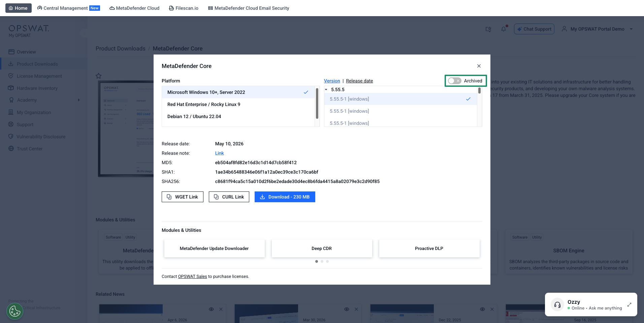Image resolution: width=644 pixels, height=323 pixels.
Task: Collapse the 5.55.5 version group
Action: (326, 89)
